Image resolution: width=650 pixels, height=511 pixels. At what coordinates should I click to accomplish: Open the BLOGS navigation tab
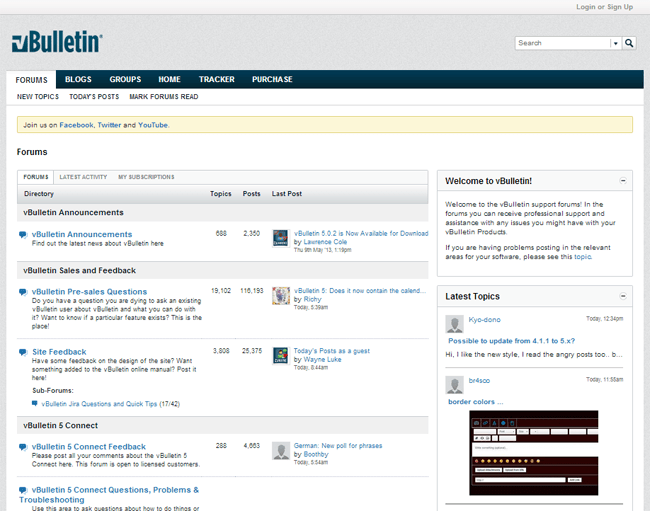point(78,79)
